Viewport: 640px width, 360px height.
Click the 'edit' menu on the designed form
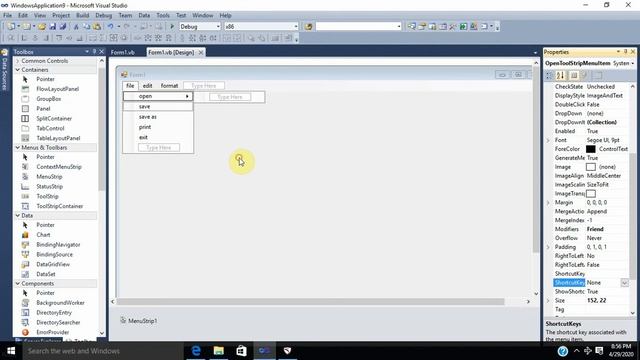147,86
